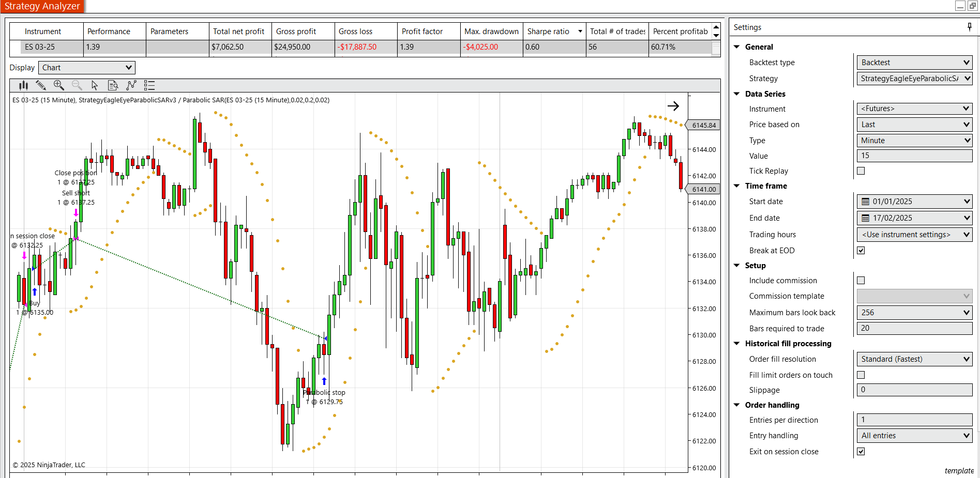This screenshot has height=478, width=980.
Task: Open the properties list icon
Action: click(x=149, y=85)
